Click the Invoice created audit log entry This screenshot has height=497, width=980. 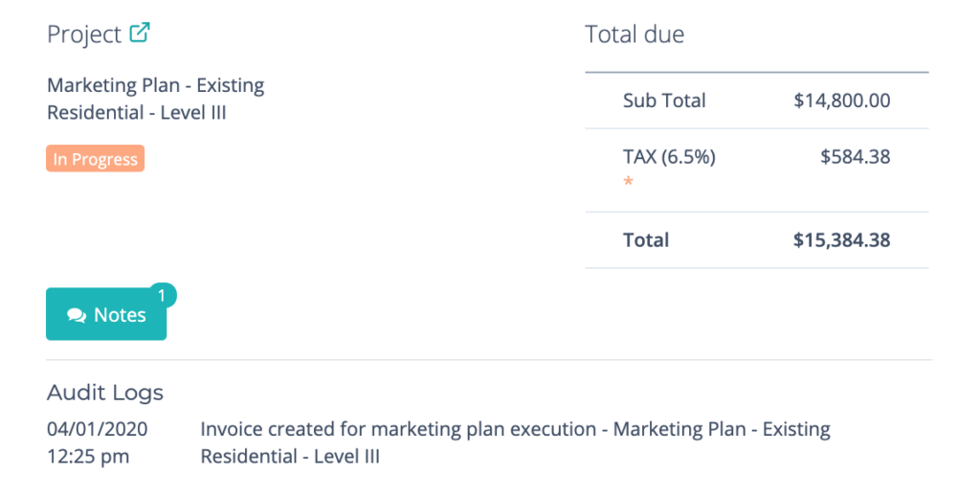click(515, 442)
